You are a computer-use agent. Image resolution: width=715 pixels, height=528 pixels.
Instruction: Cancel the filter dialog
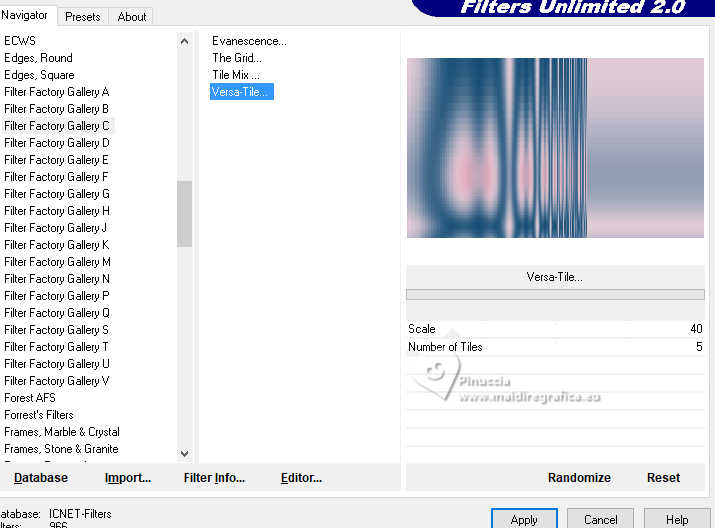[x=601, y=519]
